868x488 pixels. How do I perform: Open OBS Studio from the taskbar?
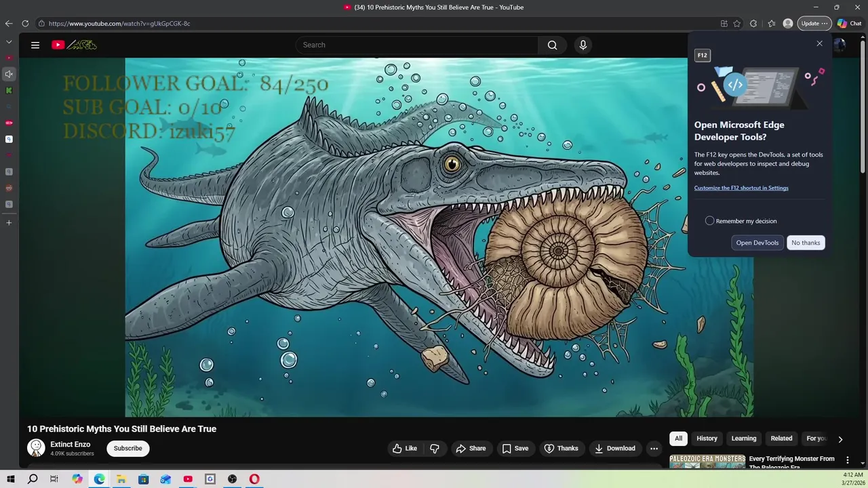[x=233, y=479]
